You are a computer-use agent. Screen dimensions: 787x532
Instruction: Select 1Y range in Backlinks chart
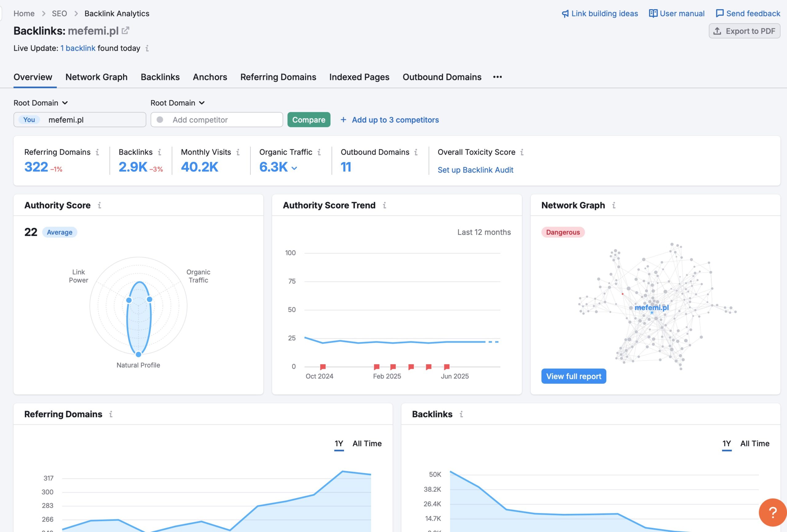click(x=727, y=444)
